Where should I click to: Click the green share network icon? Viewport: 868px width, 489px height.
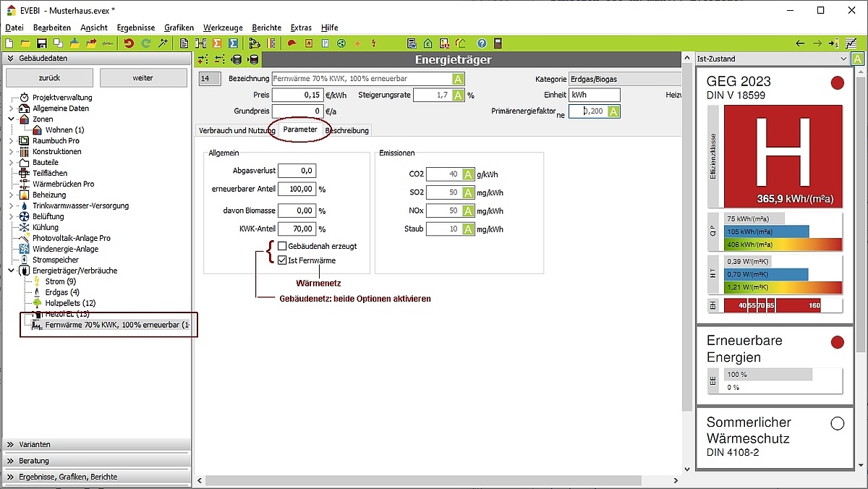(x=341, y=43)
